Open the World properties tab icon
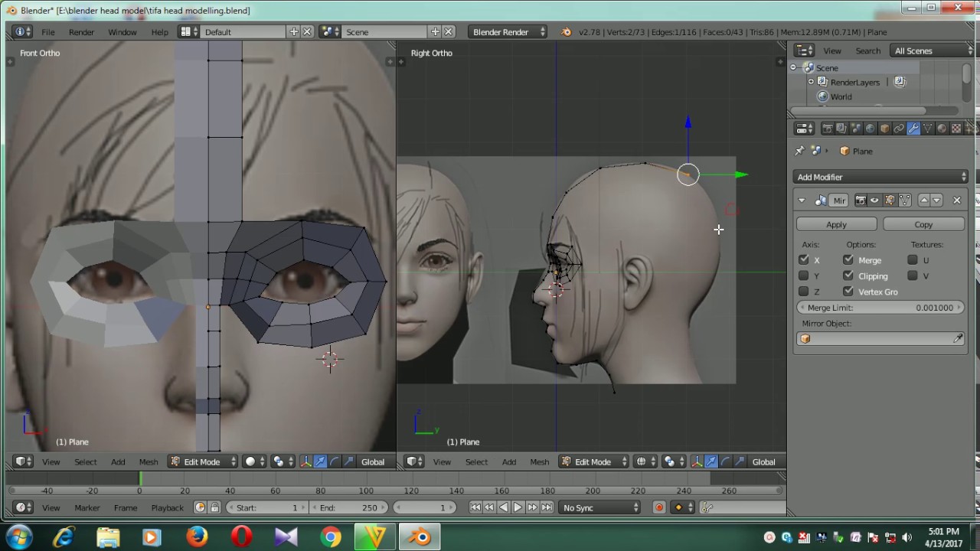 [x=870, y=129]
